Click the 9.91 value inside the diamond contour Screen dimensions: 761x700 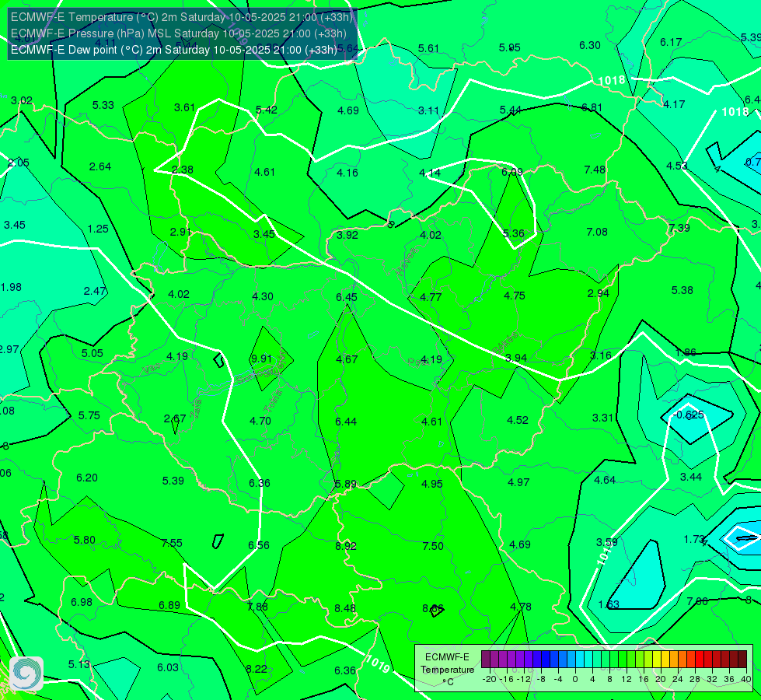tap(261, 359)
